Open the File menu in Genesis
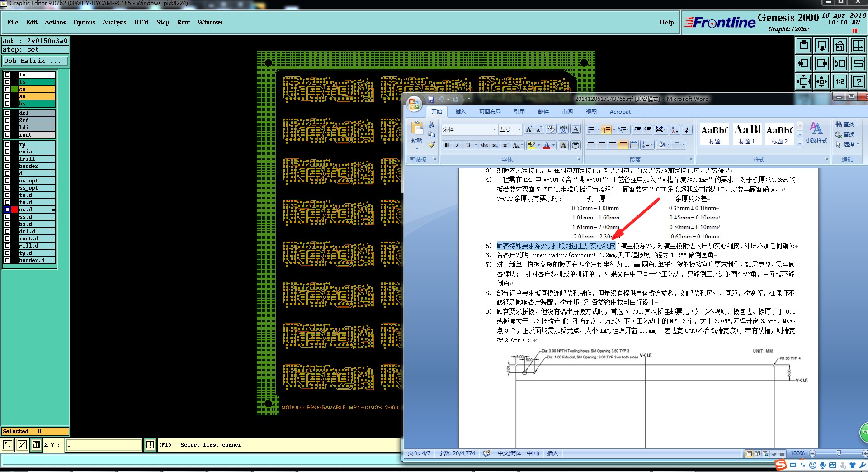The height and width of the screenshot is (472, 868). [x=13, y=22]
